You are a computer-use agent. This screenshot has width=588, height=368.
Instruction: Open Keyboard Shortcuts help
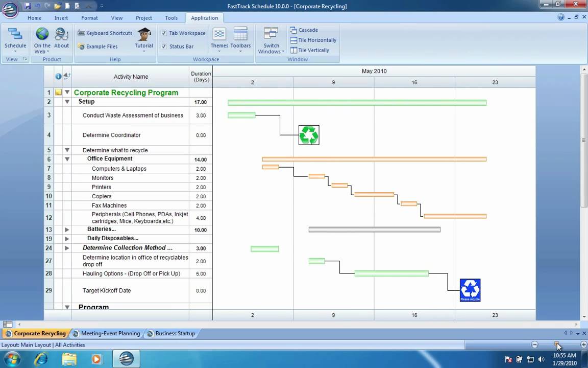click(x=105, y=33)
